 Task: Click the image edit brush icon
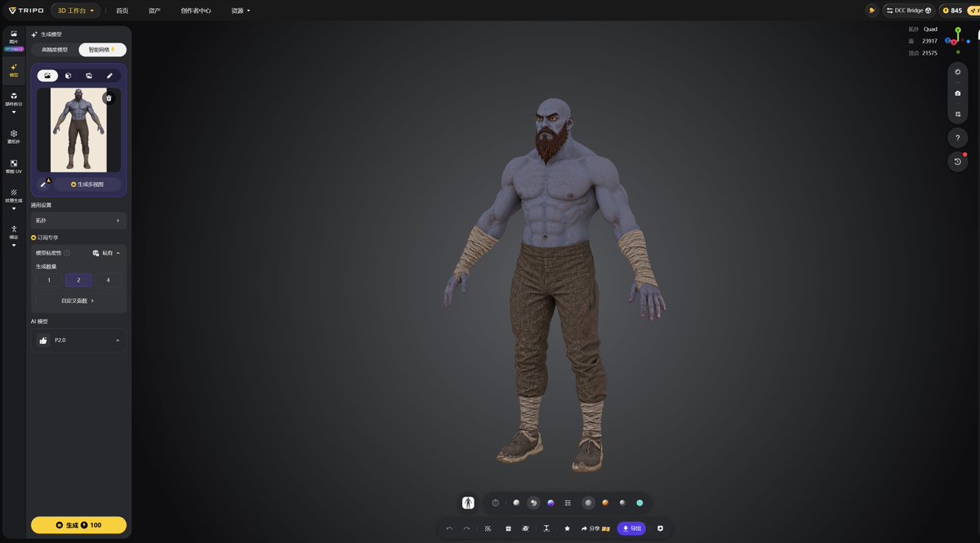44,184
